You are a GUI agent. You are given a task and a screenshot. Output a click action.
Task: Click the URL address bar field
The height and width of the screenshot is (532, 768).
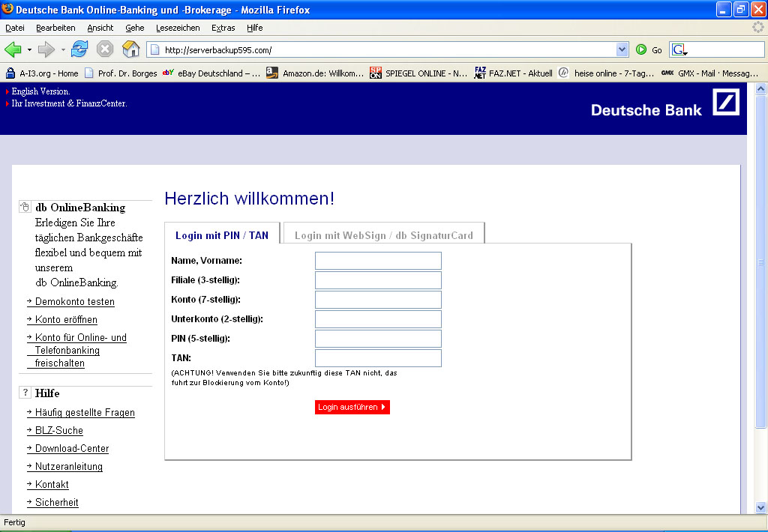click(388, 49)
